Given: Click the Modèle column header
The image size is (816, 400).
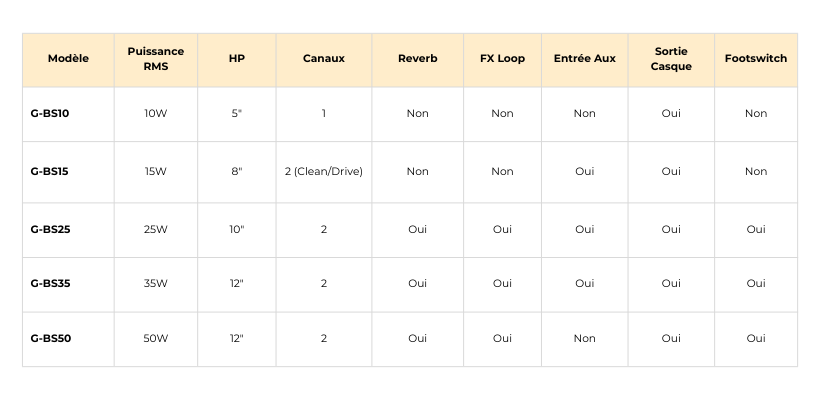Looking at the screenshot, I should pos(68,58).
